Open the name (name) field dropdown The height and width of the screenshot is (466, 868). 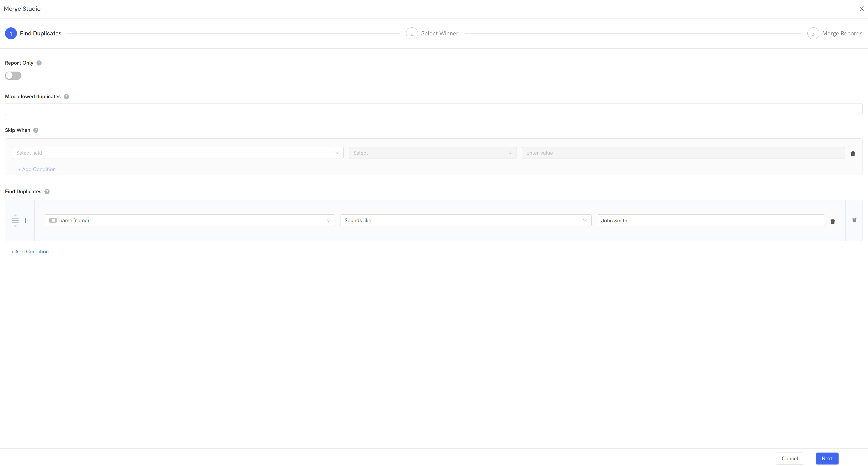point(190,220)
